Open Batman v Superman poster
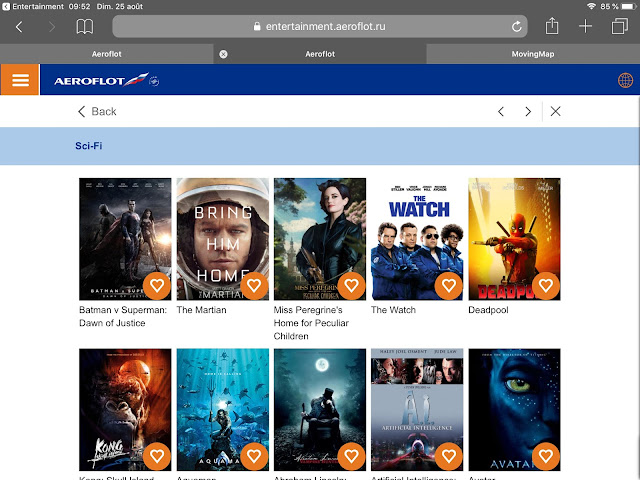 coord(125,239)
